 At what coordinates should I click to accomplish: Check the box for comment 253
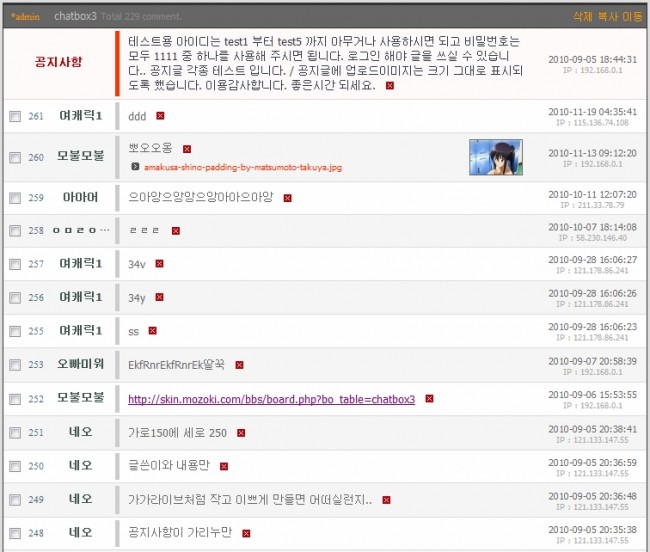(x=15, y=365)
